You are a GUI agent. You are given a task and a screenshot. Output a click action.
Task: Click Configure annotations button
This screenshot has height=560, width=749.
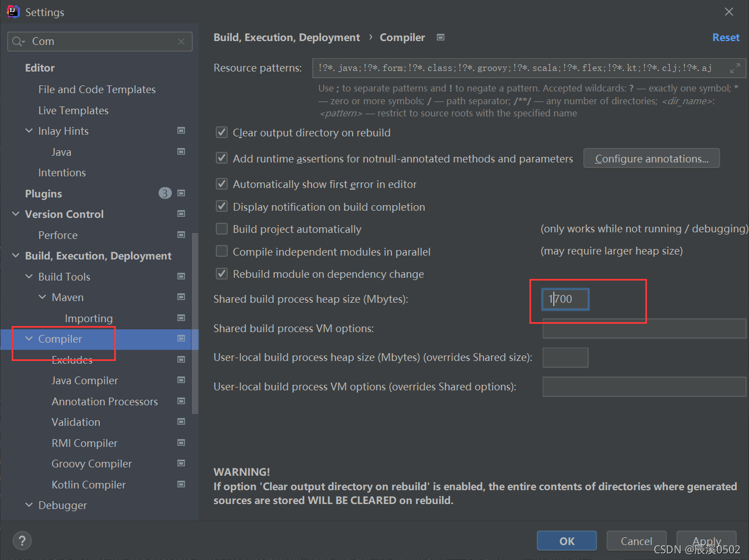pos(651,159)
